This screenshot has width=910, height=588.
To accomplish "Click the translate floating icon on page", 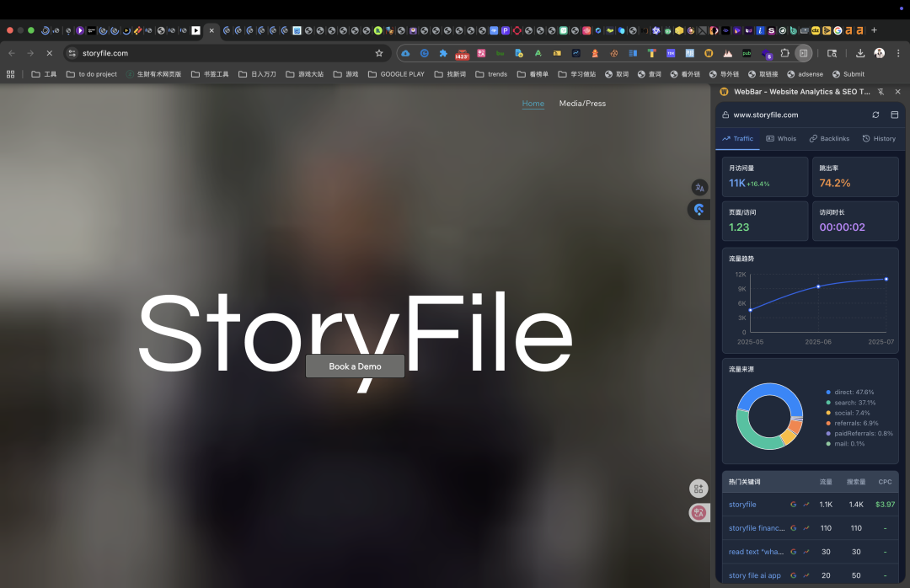I will [699, 188].
